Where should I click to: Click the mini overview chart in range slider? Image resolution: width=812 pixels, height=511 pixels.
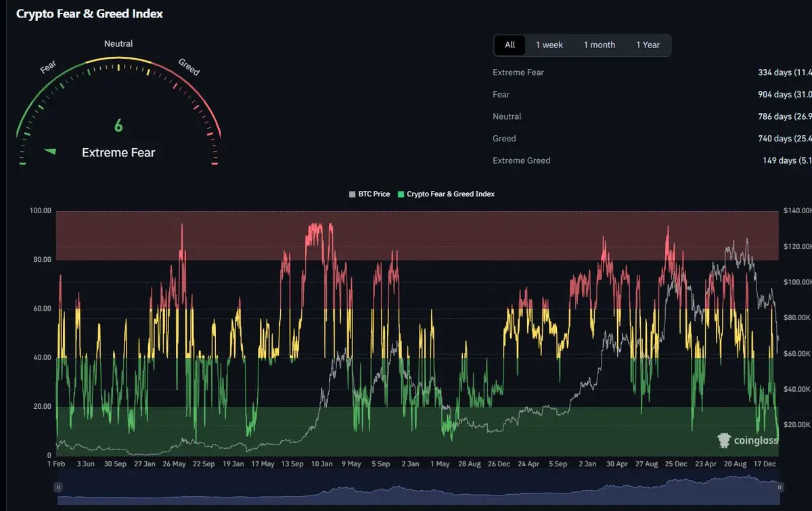(x=419, y=489)
